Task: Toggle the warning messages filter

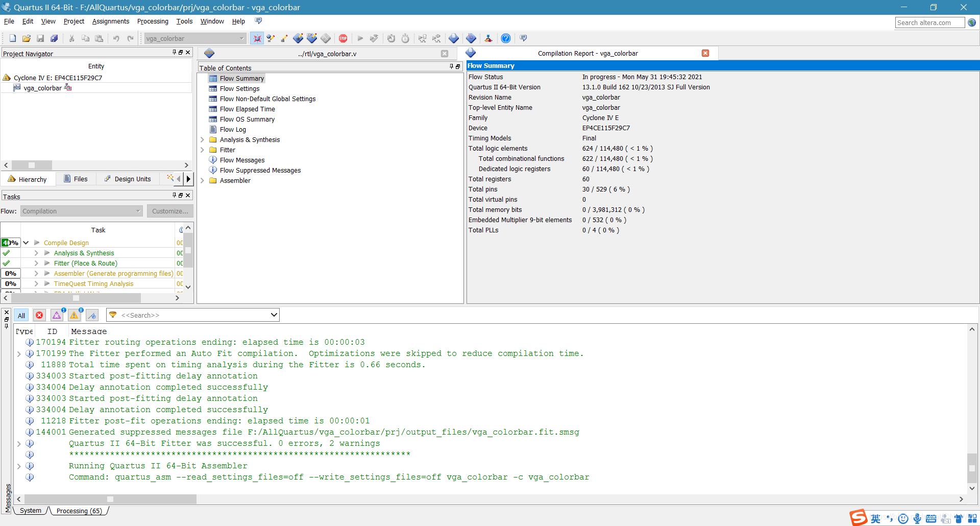Action: click(75, 315)
